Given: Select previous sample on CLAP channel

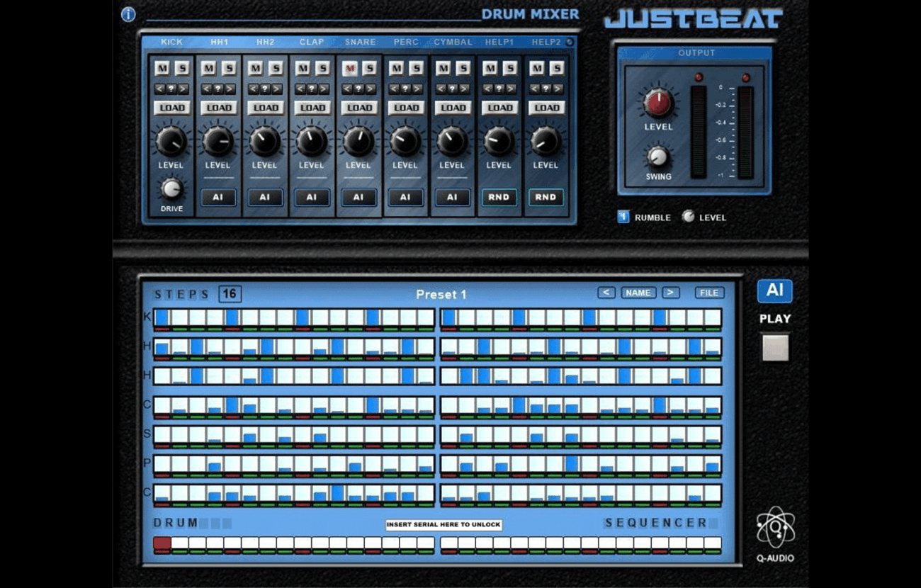Looking at the screenshot, I should tap(301, 89).
